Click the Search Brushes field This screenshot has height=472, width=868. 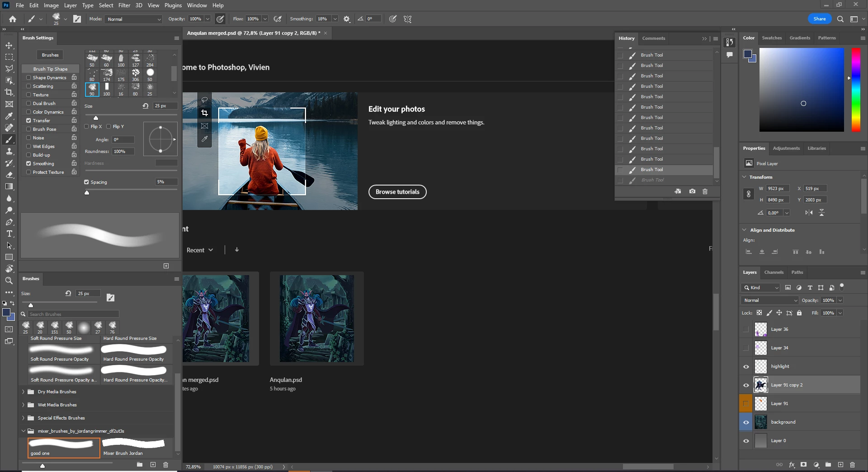(73, 314)
